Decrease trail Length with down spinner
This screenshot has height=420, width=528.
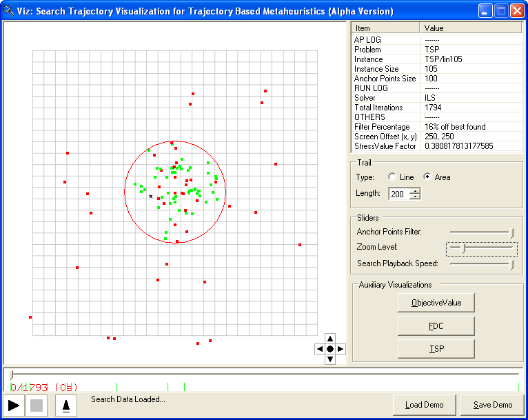click(x=415, y=197)
